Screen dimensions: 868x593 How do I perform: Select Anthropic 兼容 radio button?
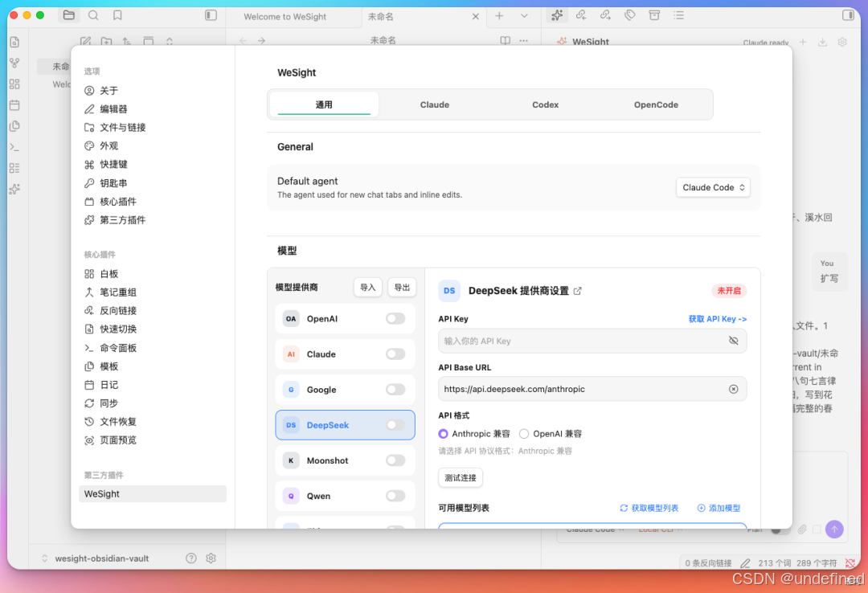click(443, 434)
